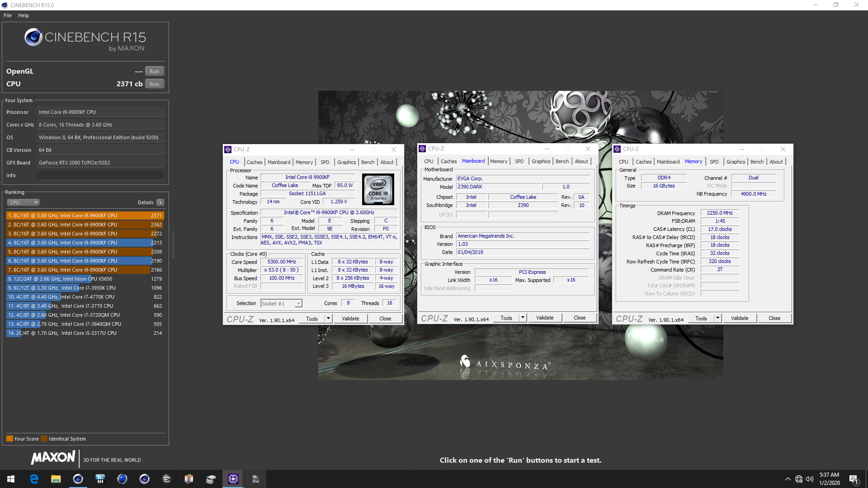Expand Tools dropdown arrow in Mainboard window
Screen dimensions: 868x488
523,318
